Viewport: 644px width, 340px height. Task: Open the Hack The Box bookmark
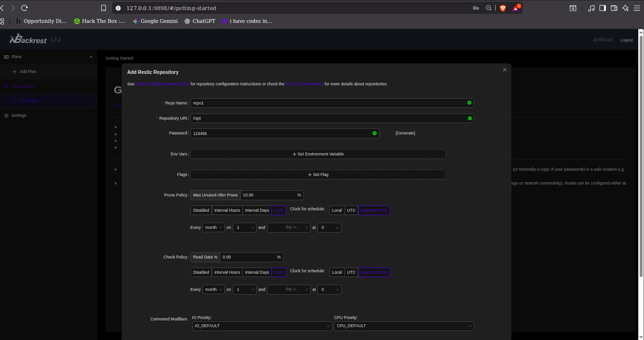tap(100, 21)
